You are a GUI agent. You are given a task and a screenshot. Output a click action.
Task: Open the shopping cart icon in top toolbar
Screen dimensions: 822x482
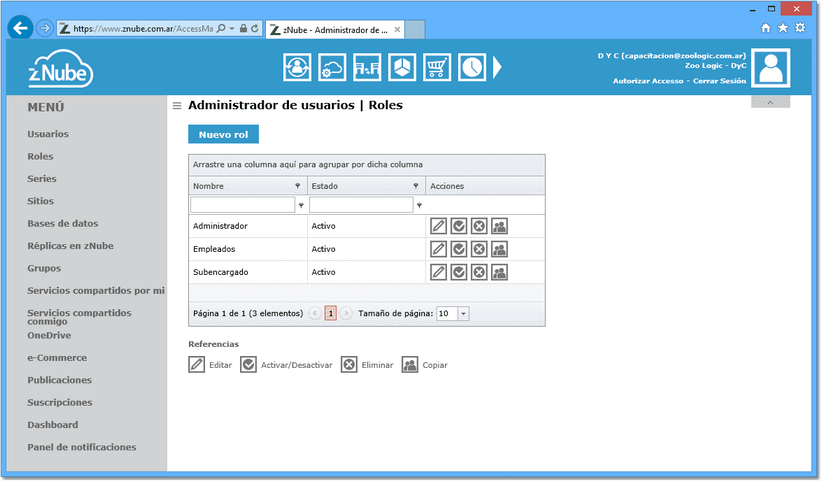click(437, 67)
